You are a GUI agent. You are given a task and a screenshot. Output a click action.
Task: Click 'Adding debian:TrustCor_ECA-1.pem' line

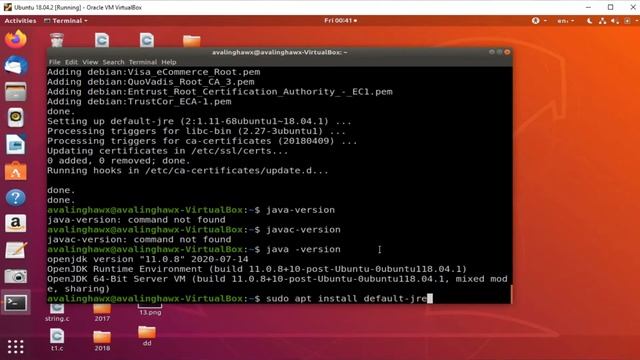click(x=139, y=101)
